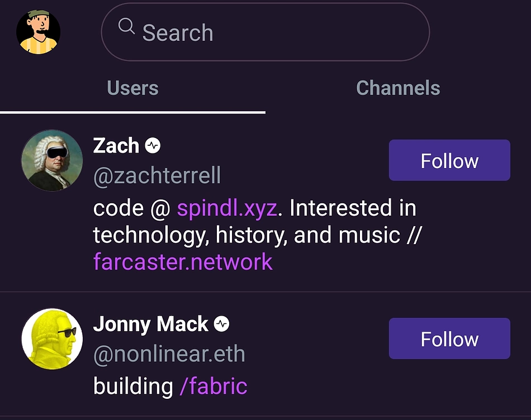Viewport: 531px width, 420px height.
Task: Follow the user Zach
Action: pos(449,160)
